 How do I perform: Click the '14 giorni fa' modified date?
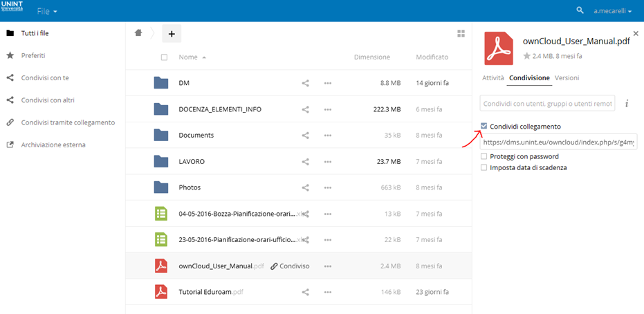[x=432, y=83]
